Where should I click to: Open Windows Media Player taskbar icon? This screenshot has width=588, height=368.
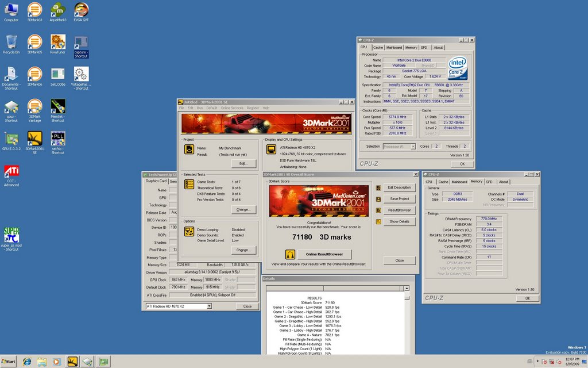(x=57, y=362)
